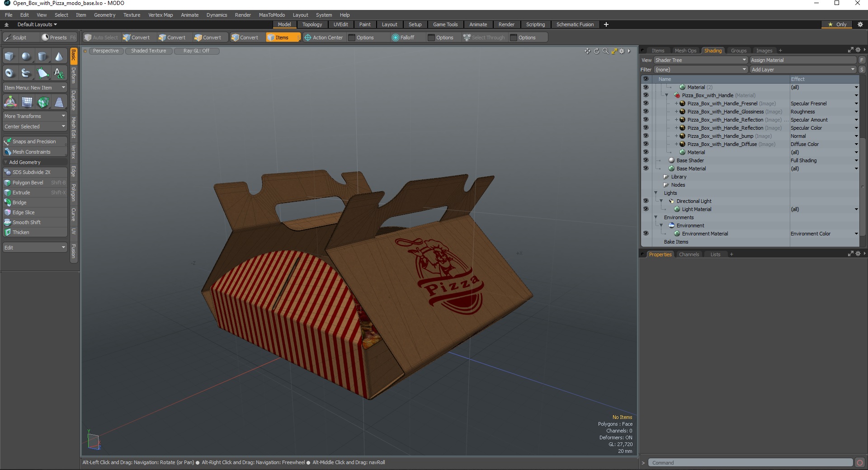The image size is (868, 470).
Task: Open Item Menu: New Item dropdown
Action: click(35, 88)
